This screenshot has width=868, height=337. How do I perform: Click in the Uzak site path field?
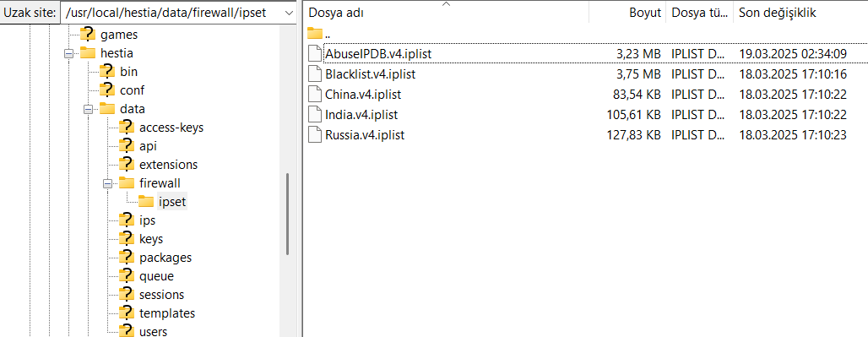click(x=171, y=14)
